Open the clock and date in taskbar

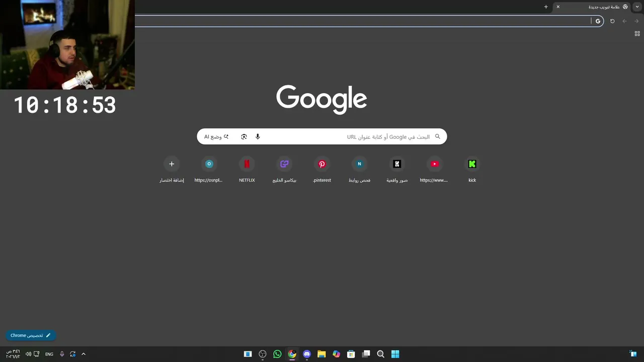13,354
